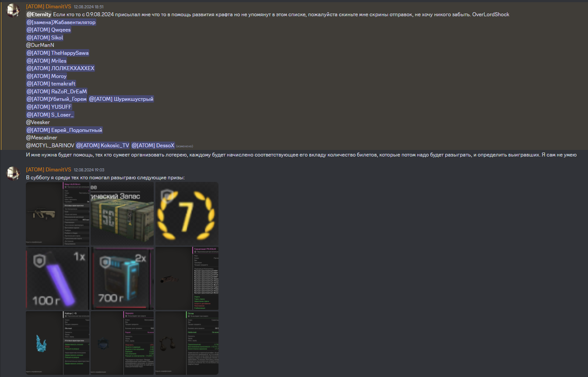Open mention @[ATOM] Шурикшустрый

[121, 99]
